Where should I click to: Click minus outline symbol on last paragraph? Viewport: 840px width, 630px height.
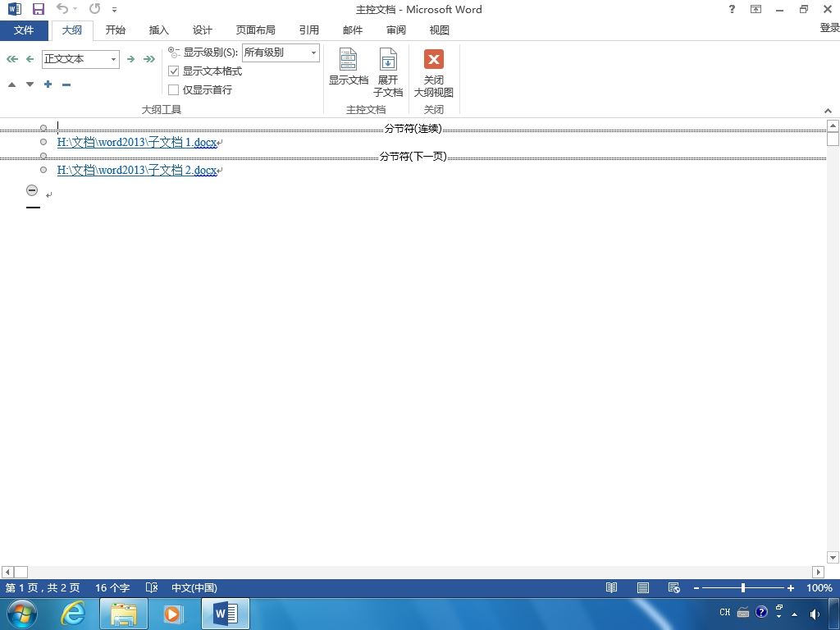32,190
